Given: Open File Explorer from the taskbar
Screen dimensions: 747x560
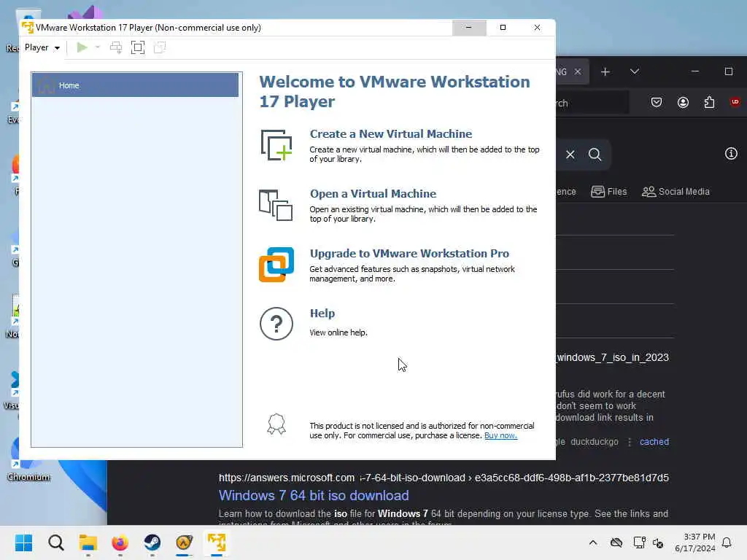Looking at the screenshot, I should click(88, 542).
